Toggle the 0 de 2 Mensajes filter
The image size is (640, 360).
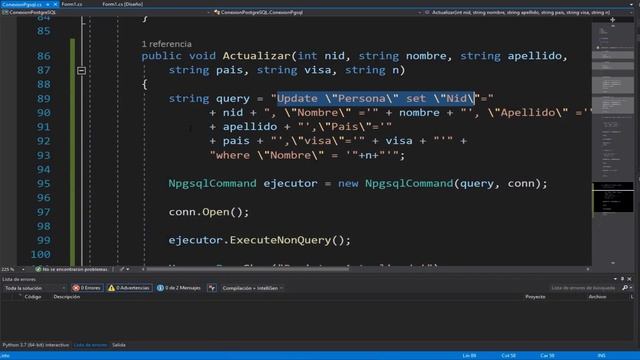coord(179,288)
